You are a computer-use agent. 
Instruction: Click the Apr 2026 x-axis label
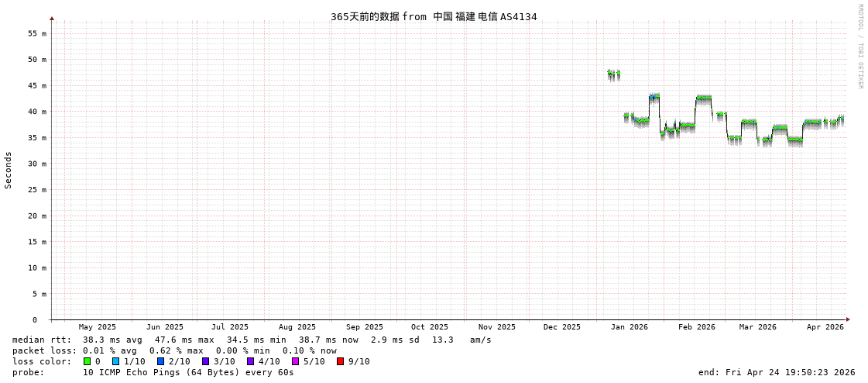tap(825, 327)
